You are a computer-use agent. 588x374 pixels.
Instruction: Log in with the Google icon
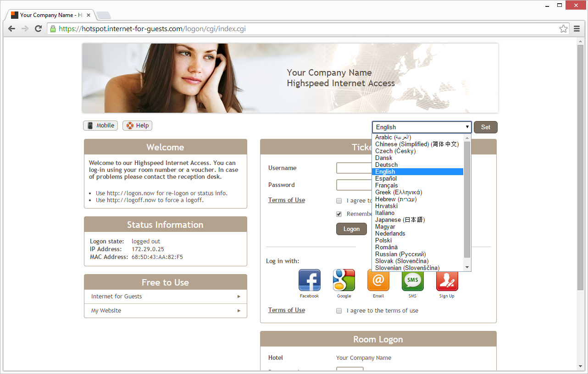pyautogui.click(x=344, y=280)
